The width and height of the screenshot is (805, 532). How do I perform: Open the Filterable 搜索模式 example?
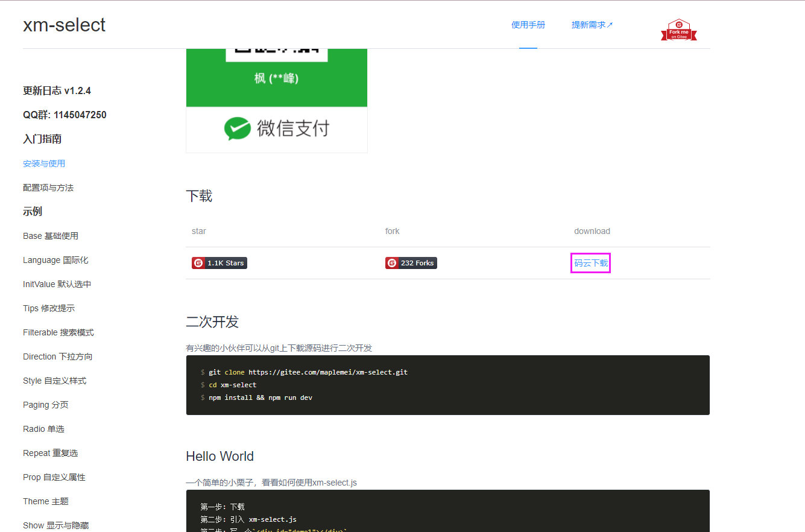click(x=58, y=332)
